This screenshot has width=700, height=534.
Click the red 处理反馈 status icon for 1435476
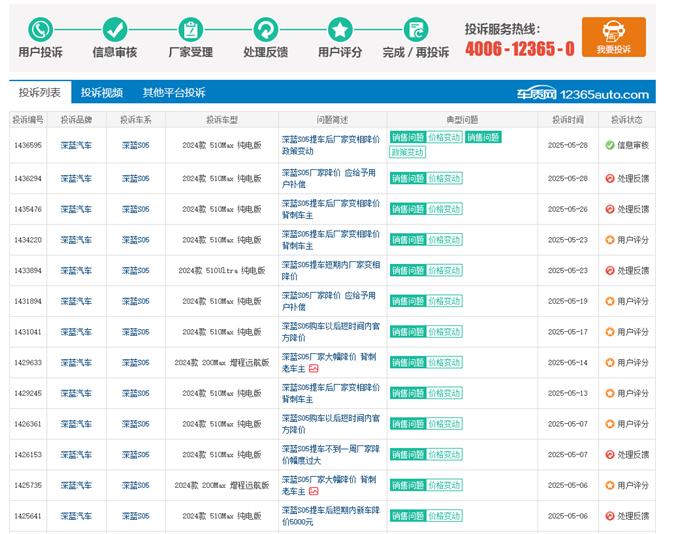coord(609,209)
